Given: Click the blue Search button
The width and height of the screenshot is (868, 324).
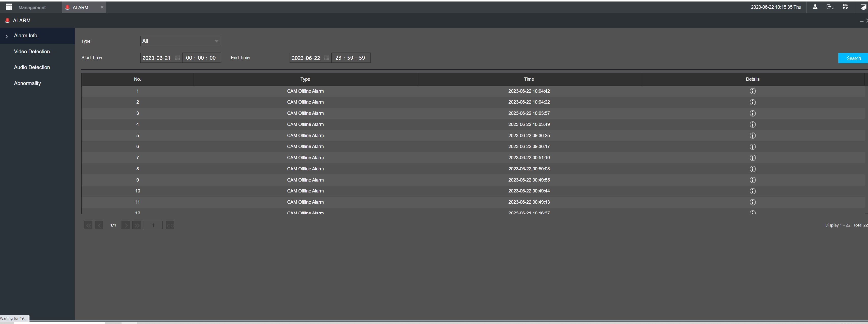Looking at the screenshot, I should pyautogui.click(x=853, y=58).
